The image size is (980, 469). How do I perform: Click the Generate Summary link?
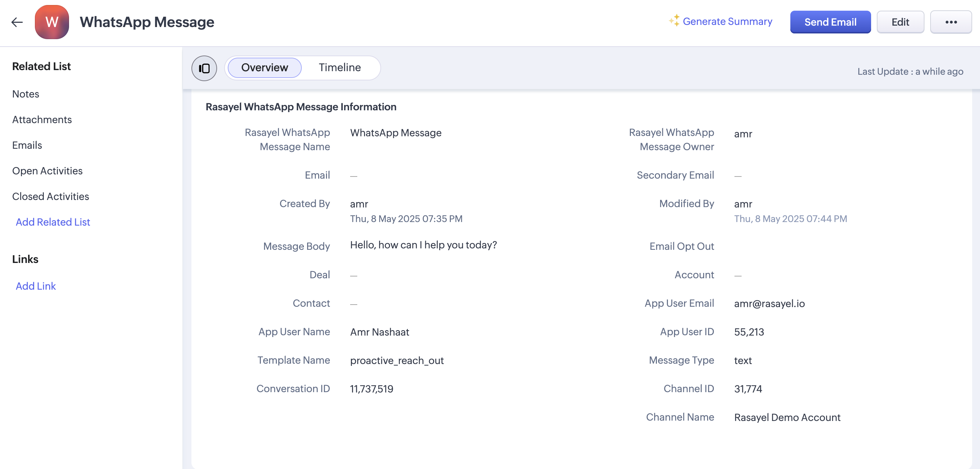point(727,22)
